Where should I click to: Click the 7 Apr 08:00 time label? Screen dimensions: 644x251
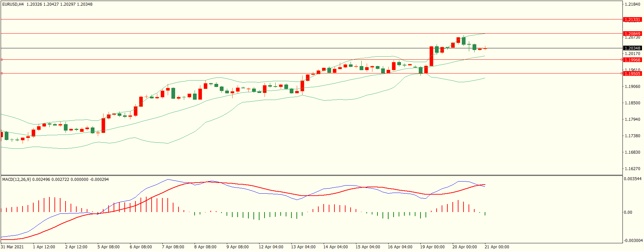[173, 247]
